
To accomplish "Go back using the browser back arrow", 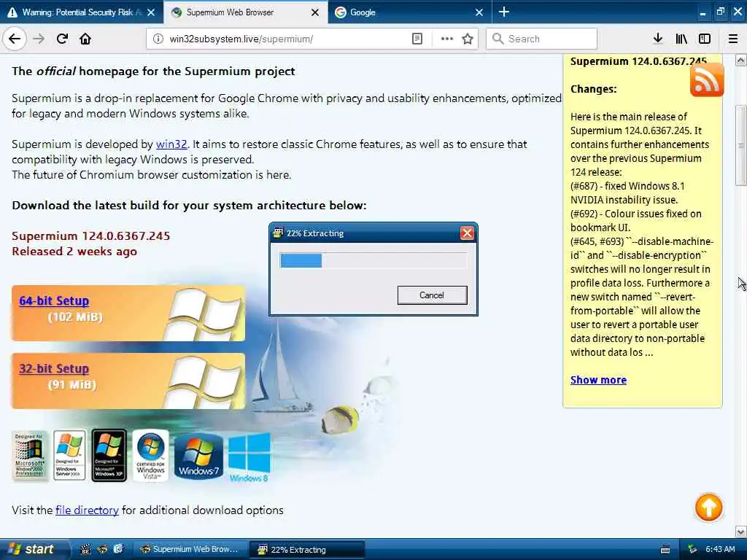I will pos(15,39).
